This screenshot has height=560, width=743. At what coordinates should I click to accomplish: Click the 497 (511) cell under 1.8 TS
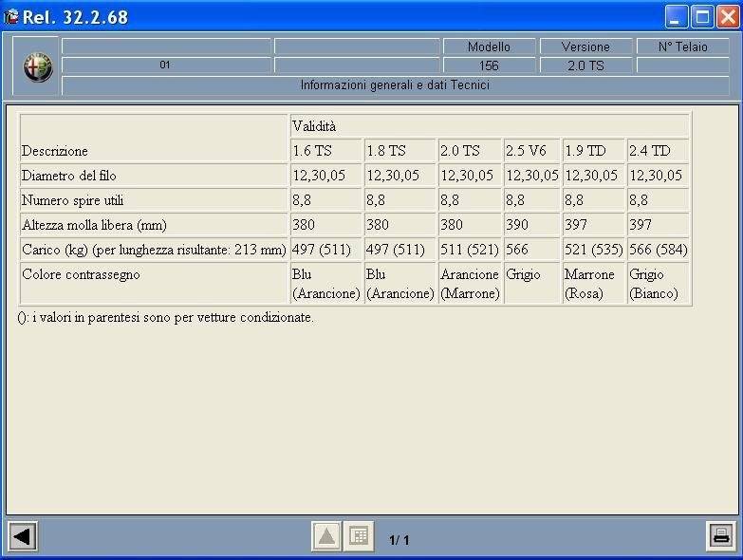[399, 250]
